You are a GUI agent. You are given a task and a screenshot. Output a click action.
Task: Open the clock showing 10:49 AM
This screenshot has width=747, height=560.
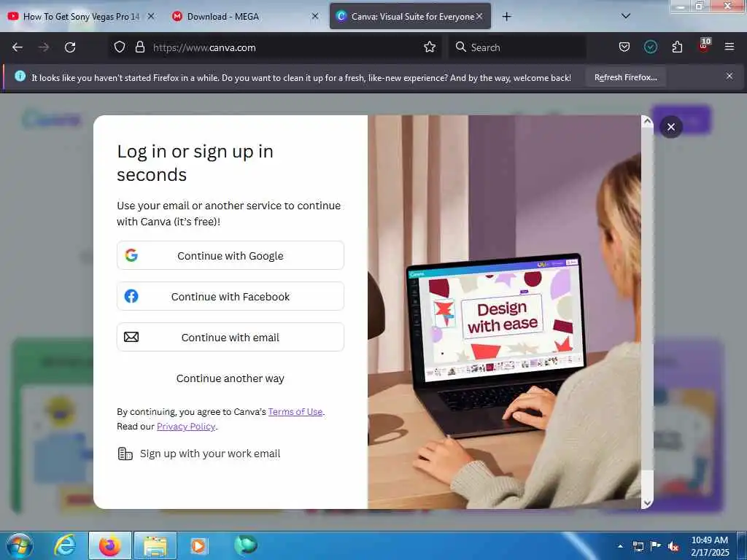pos(710,546)
